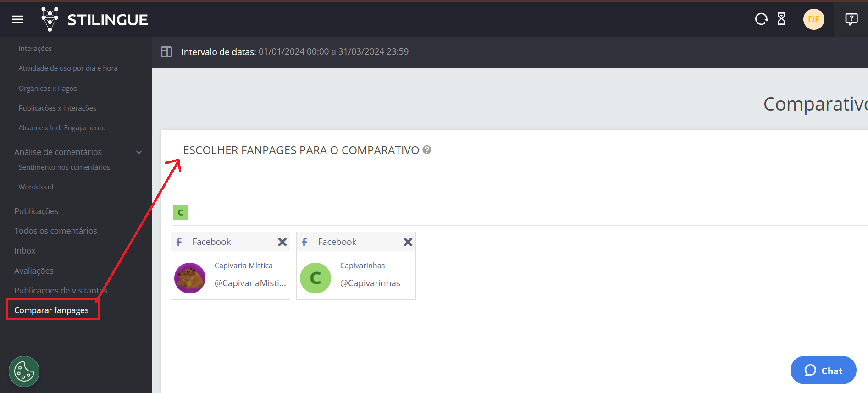The width and height of the screenshot is (868, 393).
Task: Open the help feedback icon
Action: pyautogui.click(x=851, y=19)
